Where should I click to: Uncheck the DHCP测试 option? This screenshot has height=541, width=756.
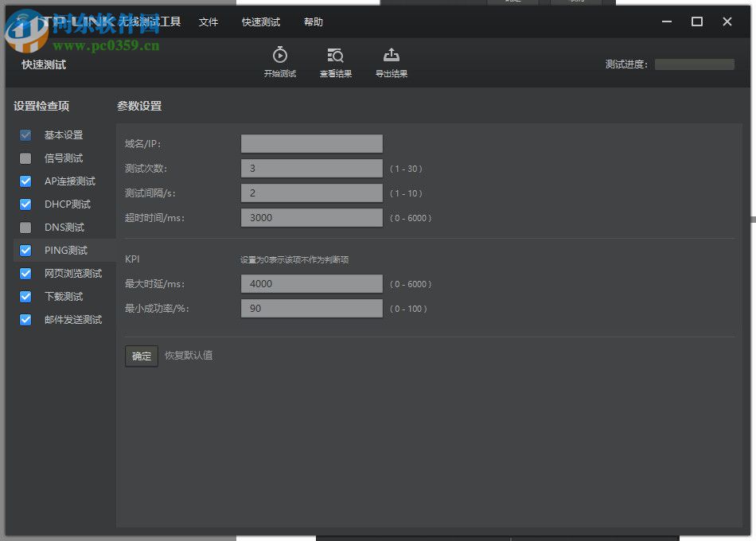pos(25,204)
